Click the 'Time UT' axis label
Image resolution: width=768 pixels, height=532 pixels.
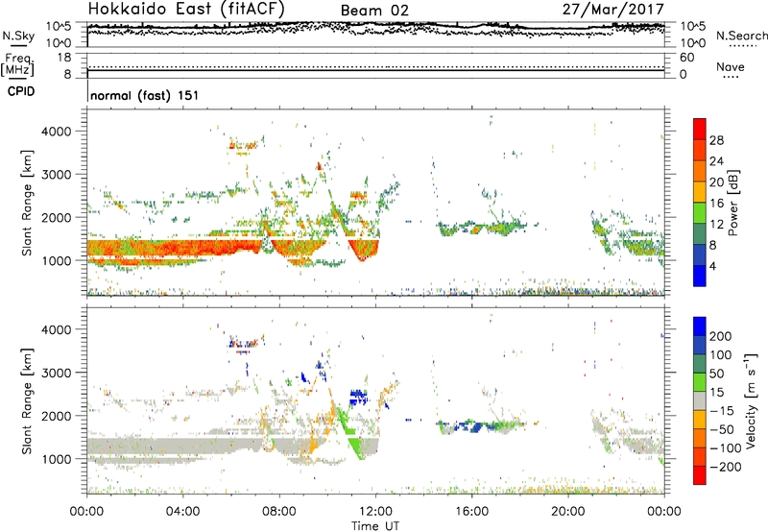(375, 526)
